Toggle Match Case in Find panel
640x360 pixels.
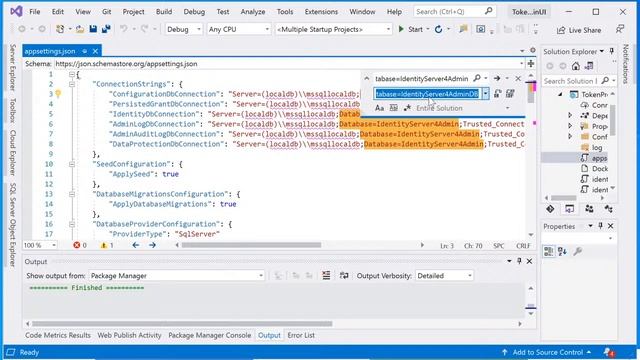[380, 108]
